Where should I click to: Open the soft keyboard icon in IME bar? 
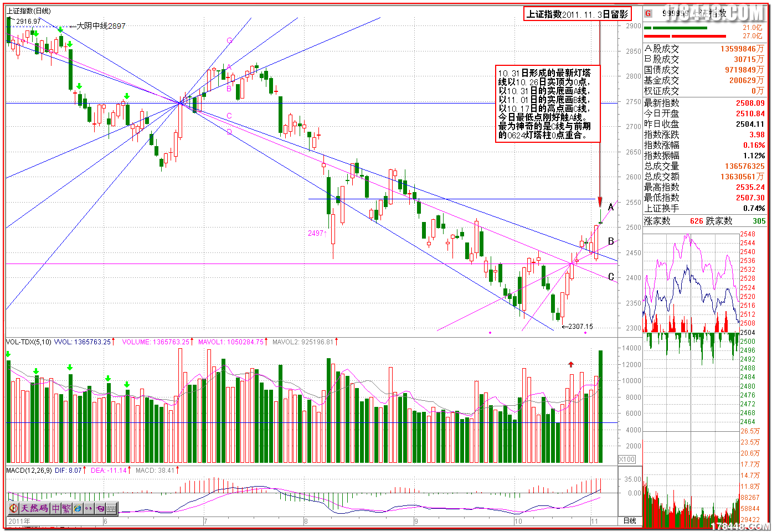[111, 508]
